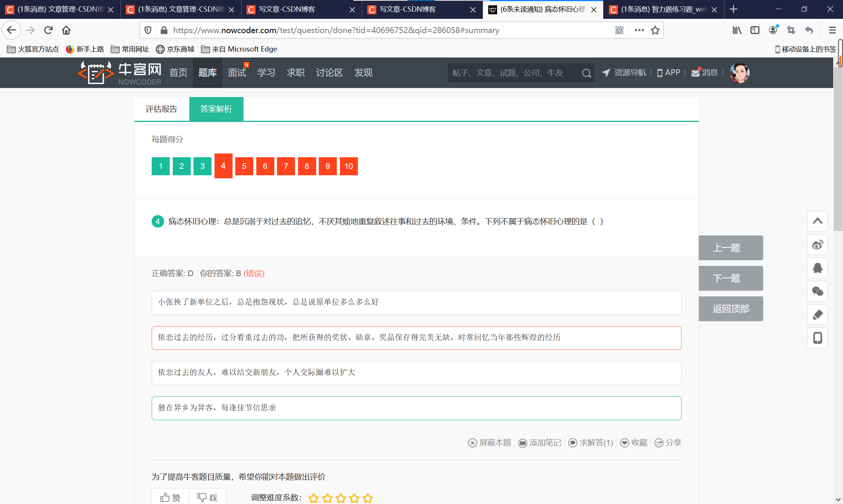843x504 pixels.
Task: Open the 求职 nav item
Action: (296, 73)
